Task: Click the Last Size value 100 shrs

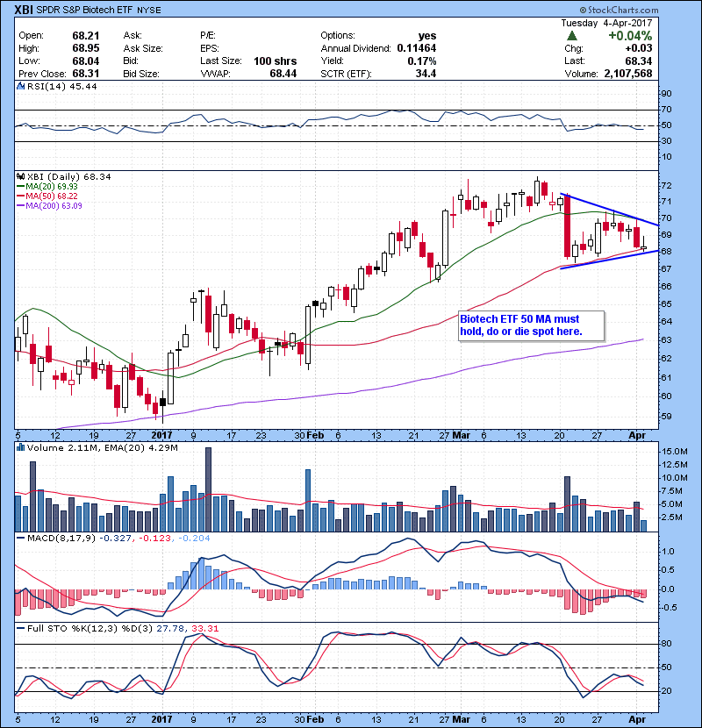Action: 275,61
